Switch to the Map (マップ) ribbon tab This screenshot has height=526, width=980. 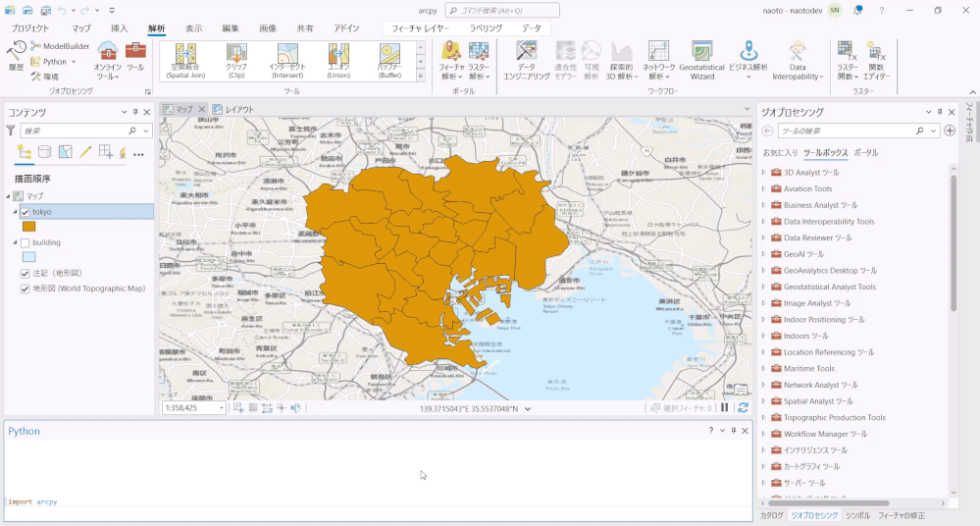pos(80,28)
